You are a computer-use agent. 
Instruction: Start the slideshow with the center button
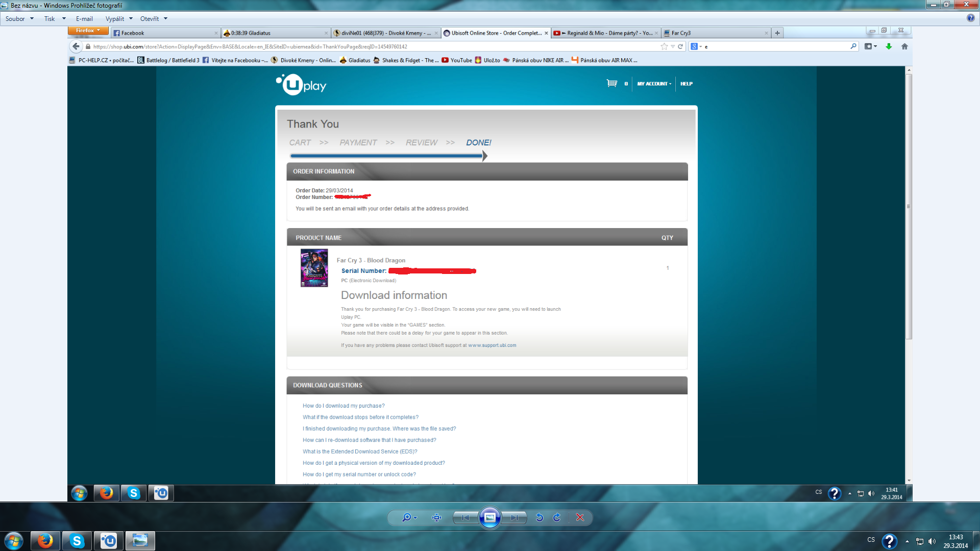[x=489, y=517]
